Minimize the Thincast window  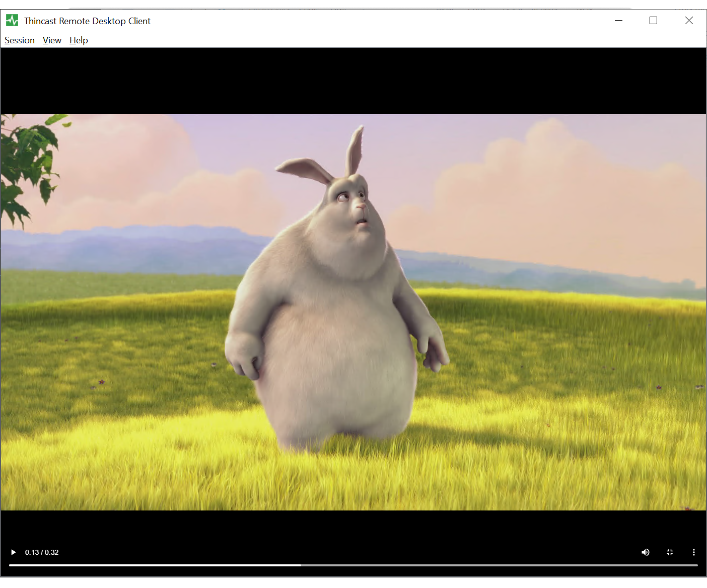[619, 21]
